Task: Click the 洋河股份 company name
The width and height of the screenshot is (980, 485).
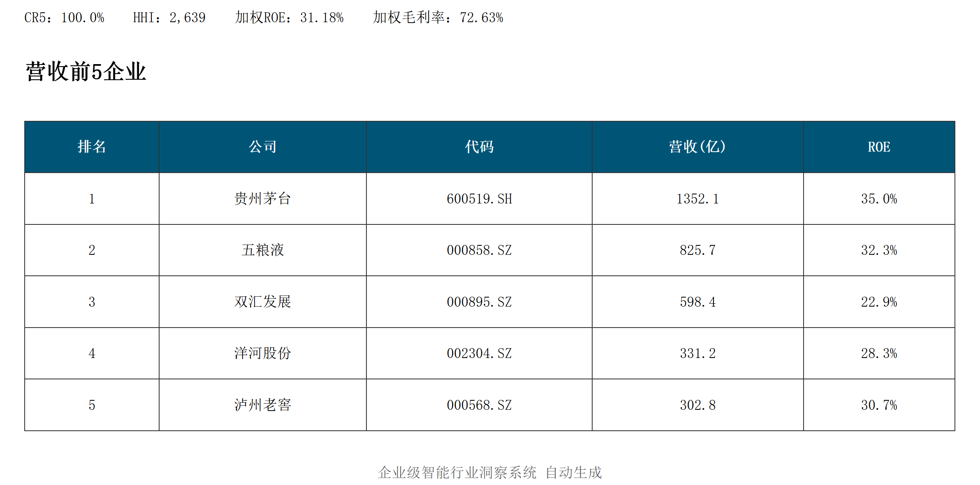Action: 262,353
